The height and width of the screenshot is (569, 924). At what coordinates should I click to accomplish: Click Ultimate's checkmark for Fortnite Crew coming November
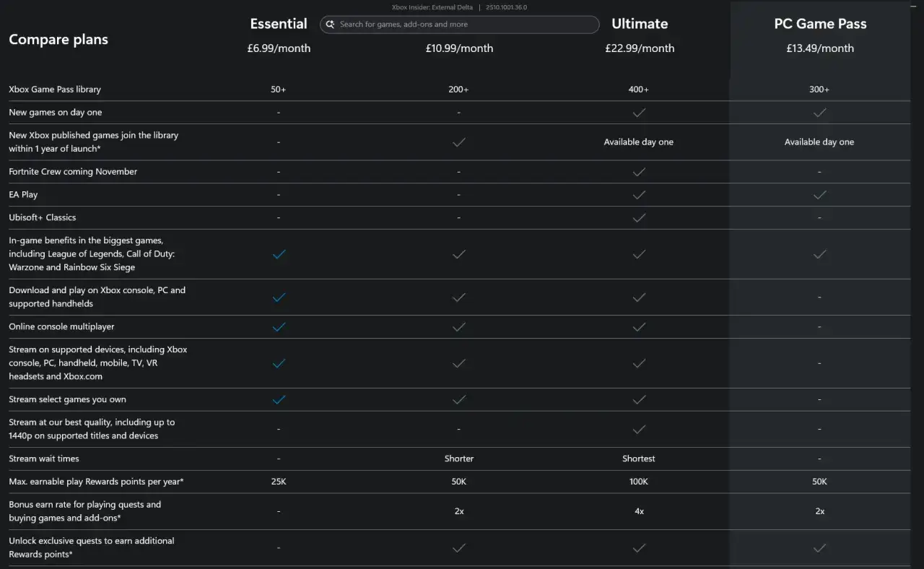639,172
